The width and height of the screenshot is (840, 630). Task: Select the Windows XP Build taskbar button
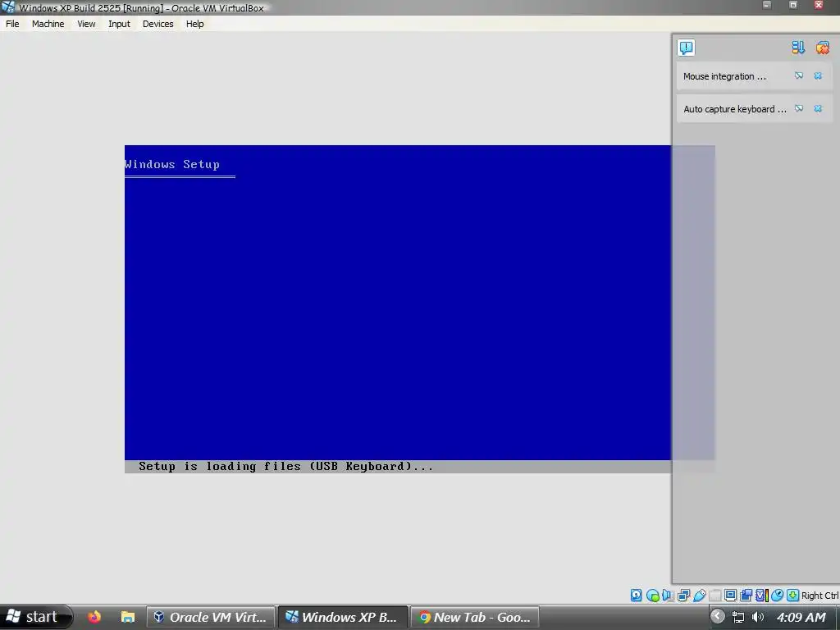pos(343,617)
